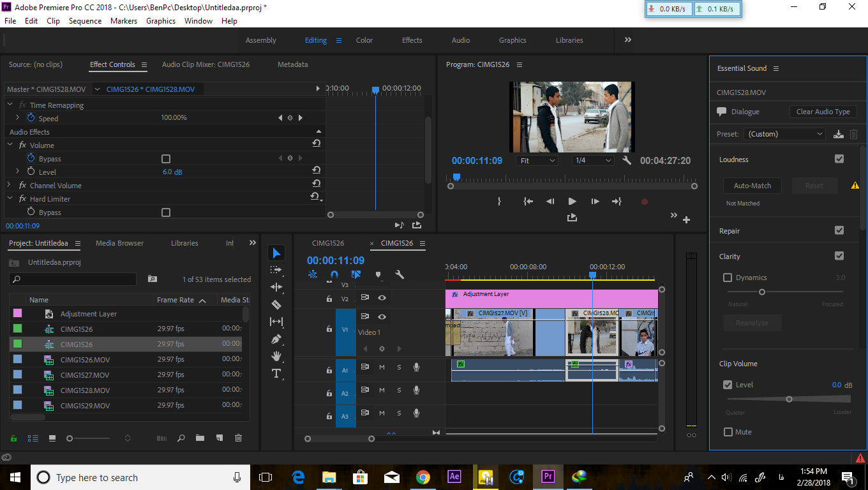This screenshot has height=490, width=868.
Task: Collapse Hard Limiter effect
Action: point(10,198)
